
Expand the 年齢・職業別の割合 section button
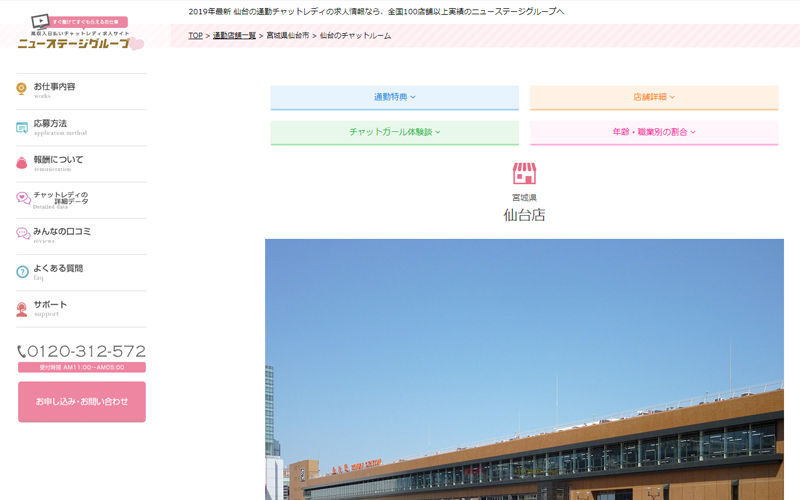coord(654,133)
